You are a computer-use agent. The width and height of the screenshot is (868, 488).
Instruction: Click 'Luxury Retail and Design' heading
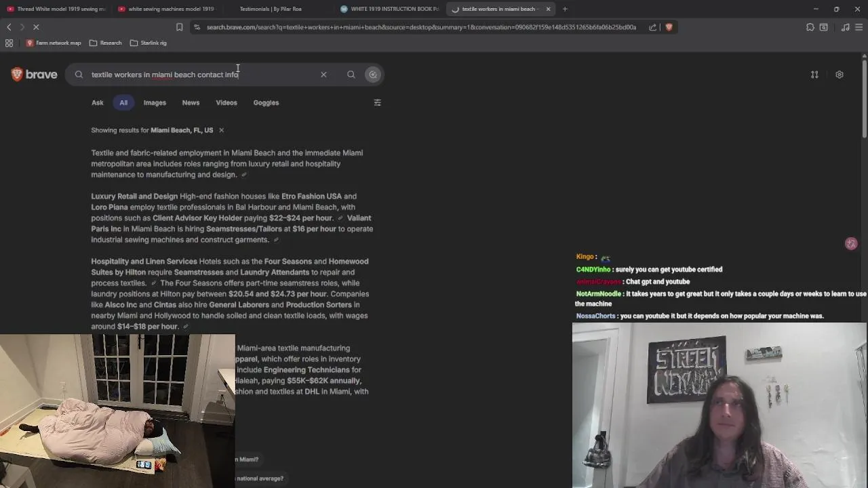(134, 197)
